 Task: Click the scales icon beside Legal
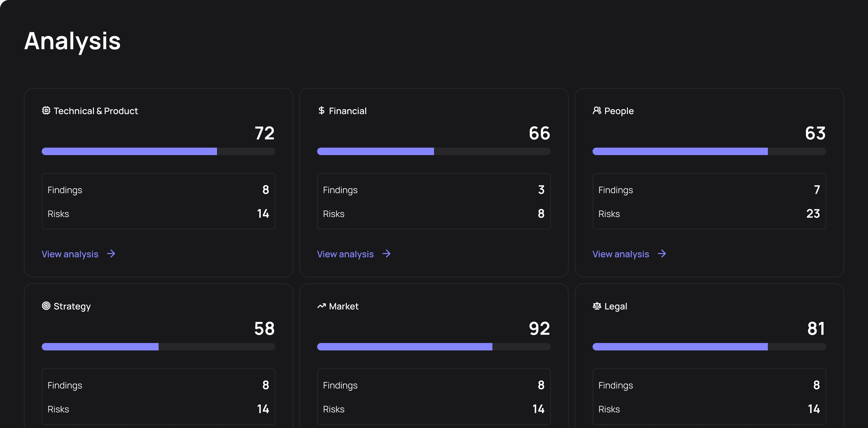pos(597,306)
